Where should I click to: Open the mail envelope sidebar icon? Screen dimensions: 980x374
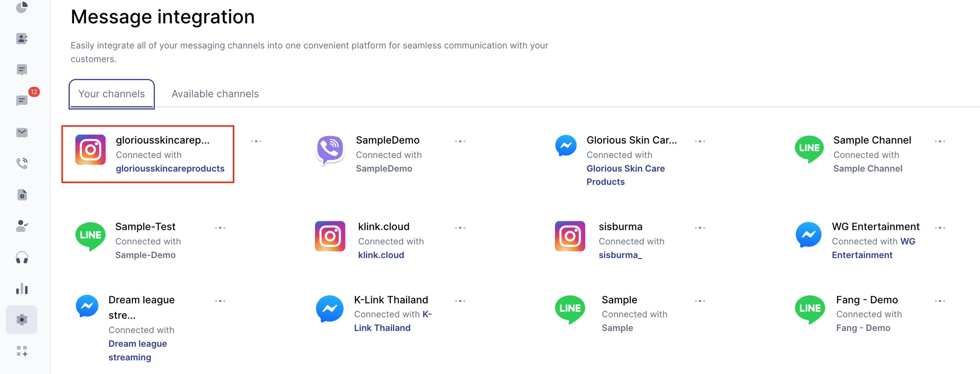click(x=22, y=133)
